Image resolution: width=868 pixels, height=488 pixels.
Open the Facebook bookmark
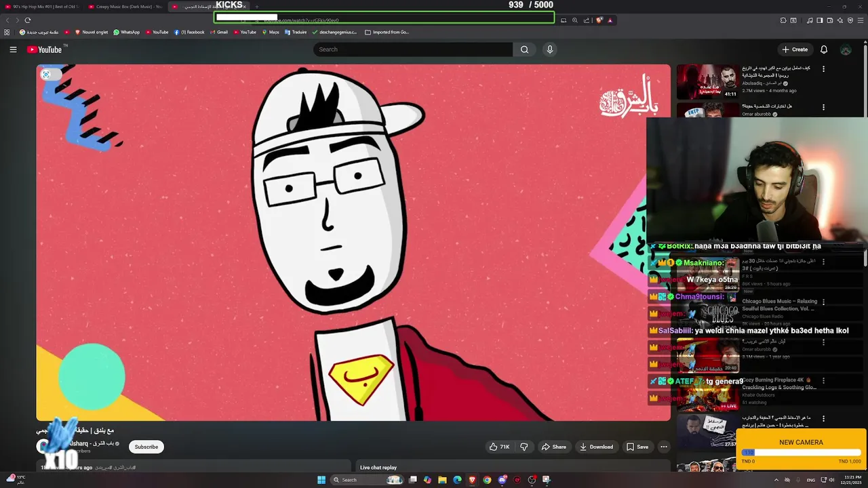coord(189,32)
